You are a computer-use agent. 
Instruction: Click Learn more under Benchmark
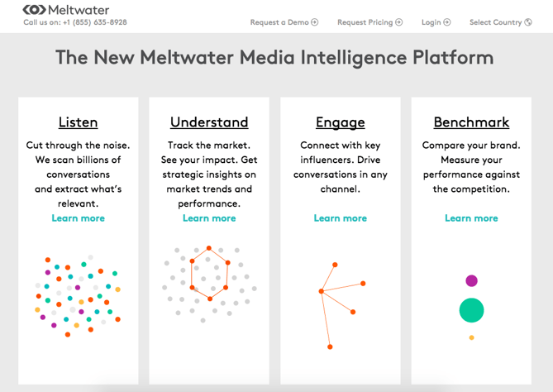click(x=471, y=218)
